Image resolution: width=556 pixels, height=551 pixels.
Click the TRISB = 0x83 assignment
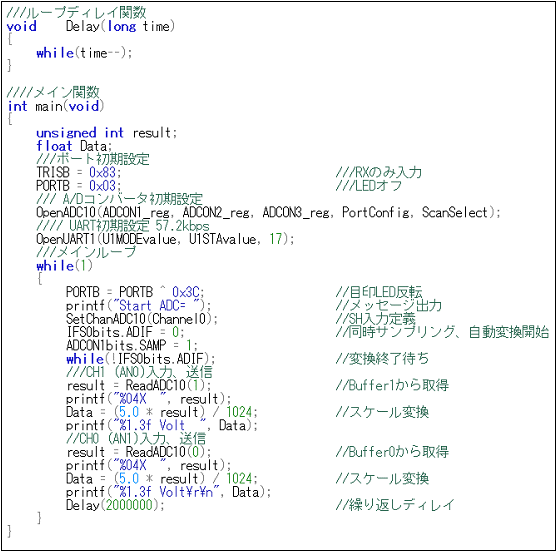(x=79, y=173)
